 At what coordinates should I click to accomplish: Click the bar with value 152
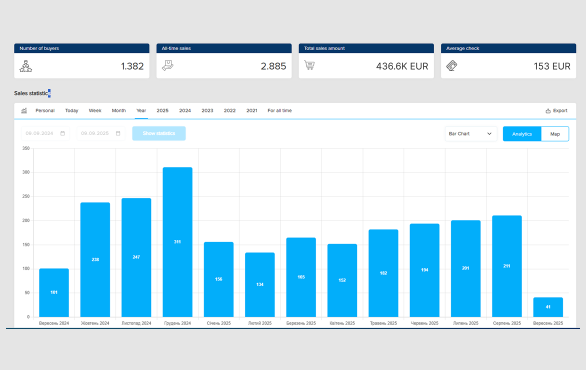(342, 280)
